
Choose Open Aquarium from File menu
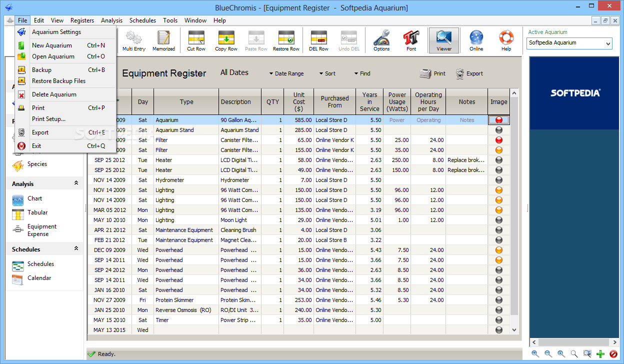pyautogui.click(x=65, y=56)
